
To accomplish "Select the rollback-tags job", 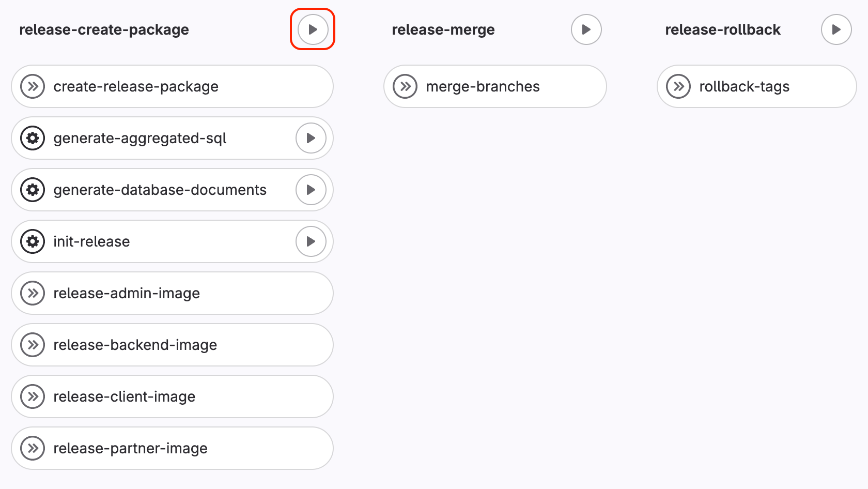I will pos(744,86).
